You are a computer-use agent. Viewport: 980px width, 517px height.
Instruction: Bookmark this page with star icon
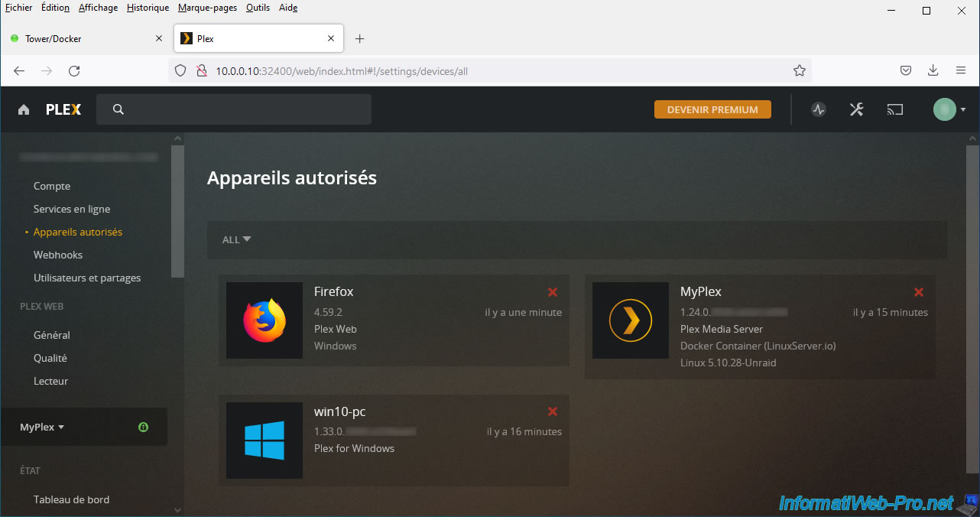pos(800,70)
